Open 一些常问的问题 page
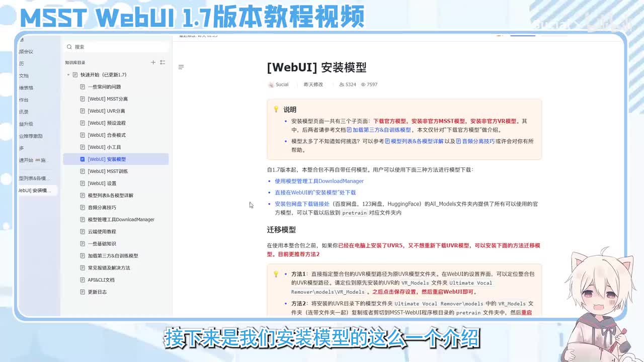Image resolution: width=644 pixels, height=362 pixels. 104,87
